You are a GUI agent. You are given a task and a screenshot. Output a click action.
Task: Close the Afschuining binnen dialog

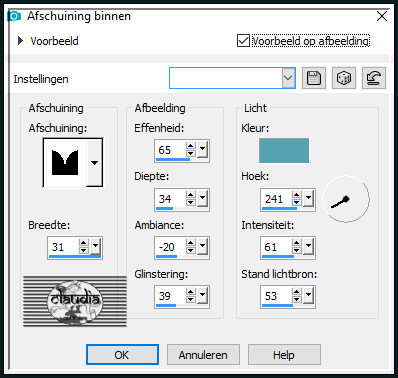(382, 16)
